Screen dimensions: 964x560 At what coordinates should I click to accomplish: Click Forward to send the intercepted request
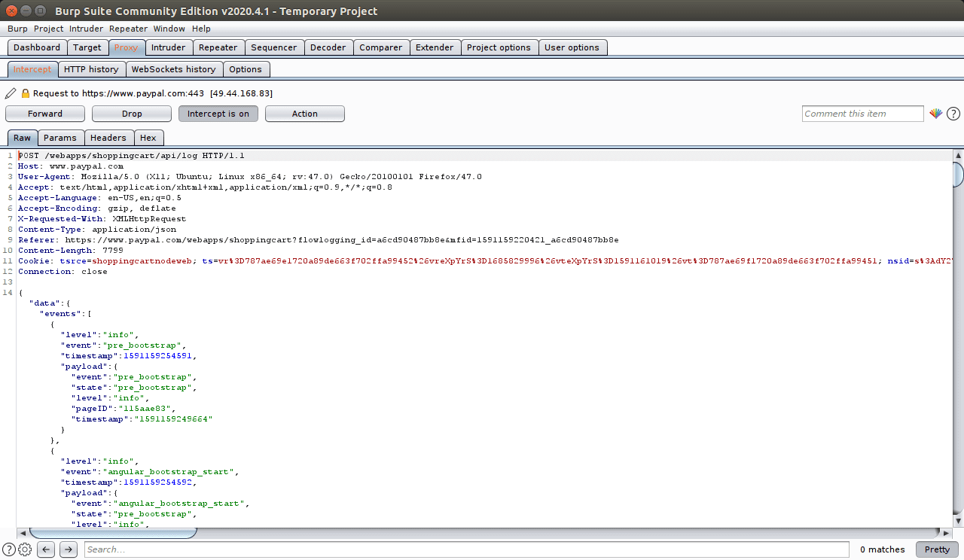(x=44, y=113)
